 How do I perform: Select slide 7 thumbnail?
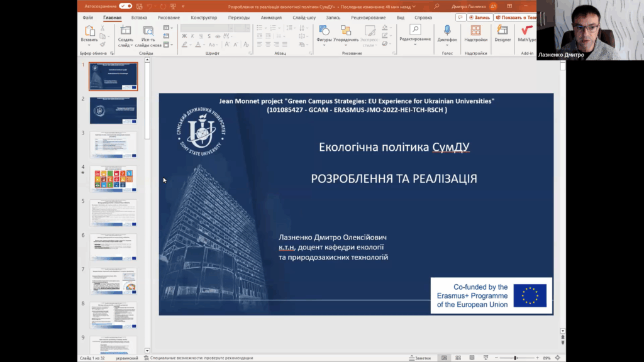point(113,281)
